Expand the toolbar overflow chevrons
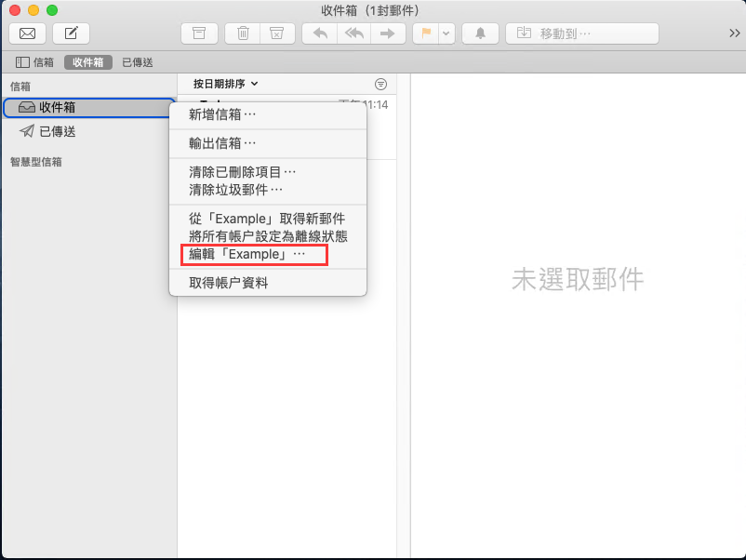 click(x=734, y=33)
